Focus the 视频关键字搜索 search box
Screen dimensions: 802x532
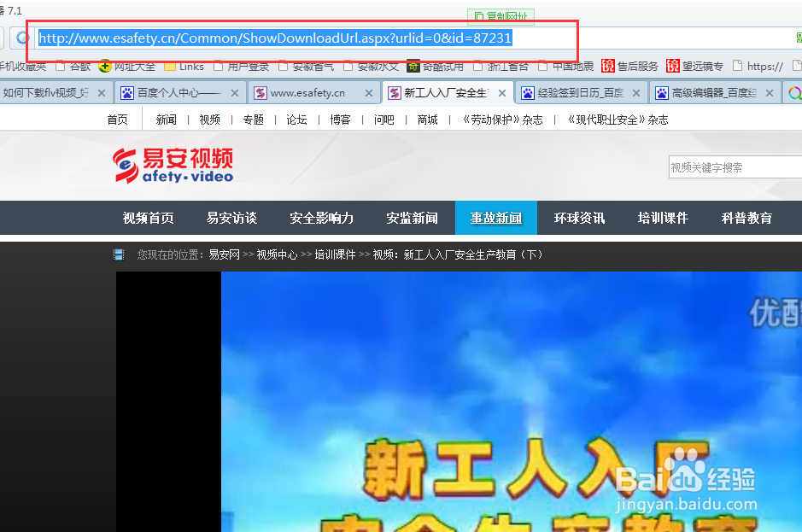pos(735,167)
